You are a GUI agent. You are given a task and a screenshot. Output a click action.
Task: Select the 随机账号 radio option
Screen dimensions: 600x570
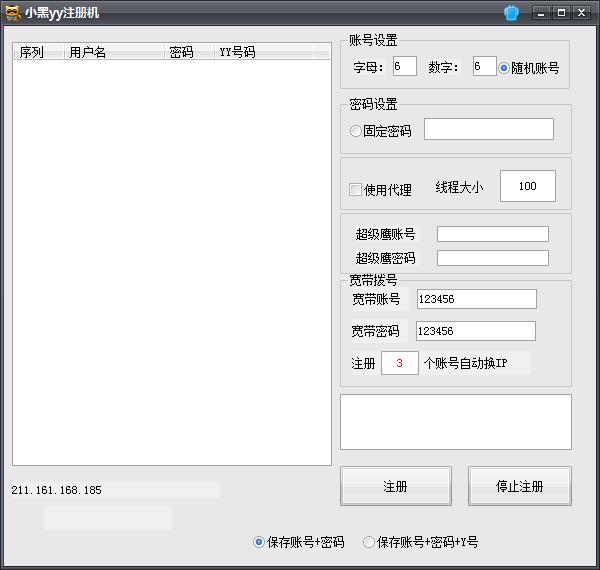pyautogui.click(x=504, y=68)
